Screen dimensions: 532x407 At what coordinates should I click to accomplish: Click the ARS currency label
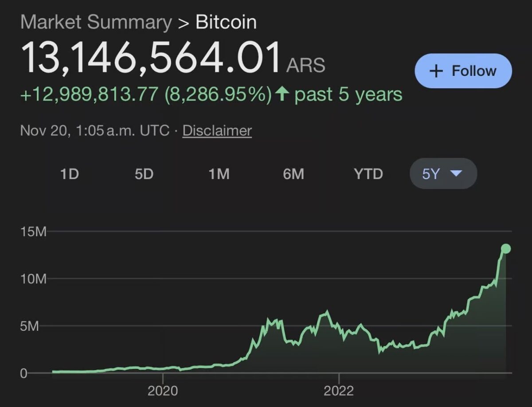[x=306, y=65]
